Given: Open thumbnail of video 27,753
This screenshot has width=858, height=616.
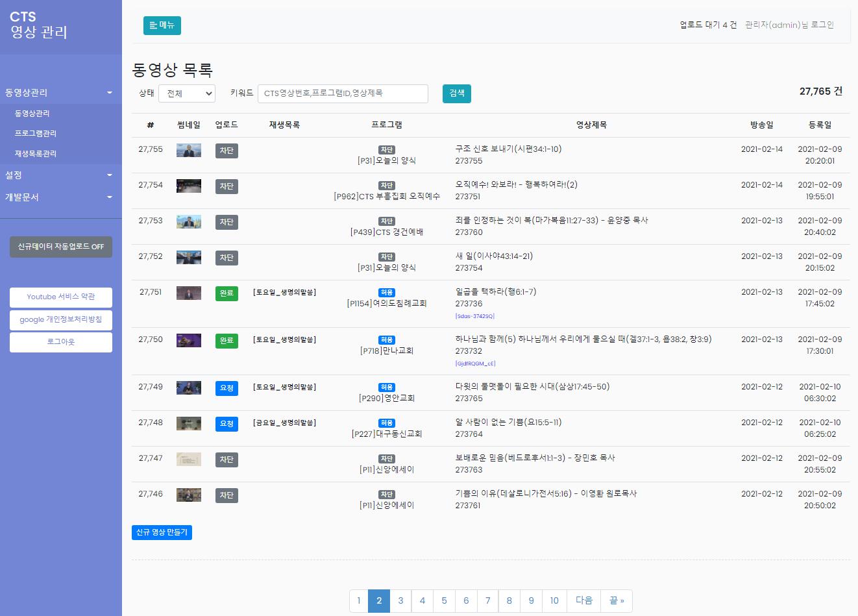Looking at the screenshot, I should click(x=189, y=222).
